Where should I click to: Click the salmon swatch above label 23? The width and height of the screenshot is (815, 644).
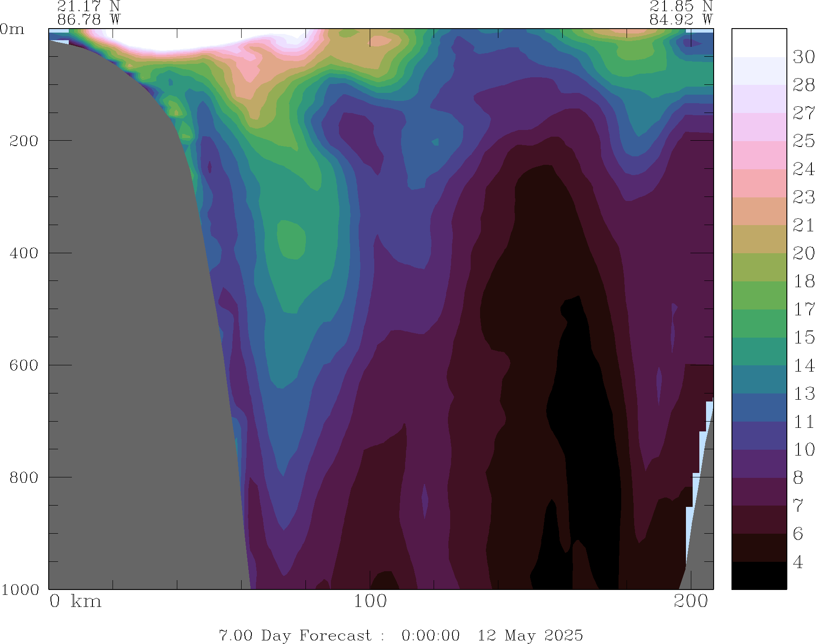tap(759, 183)
